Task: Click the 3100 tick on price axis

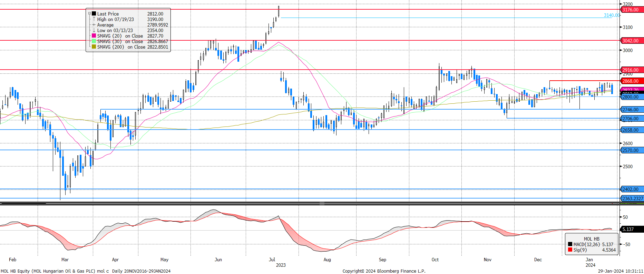Action: tap(628, 27)
